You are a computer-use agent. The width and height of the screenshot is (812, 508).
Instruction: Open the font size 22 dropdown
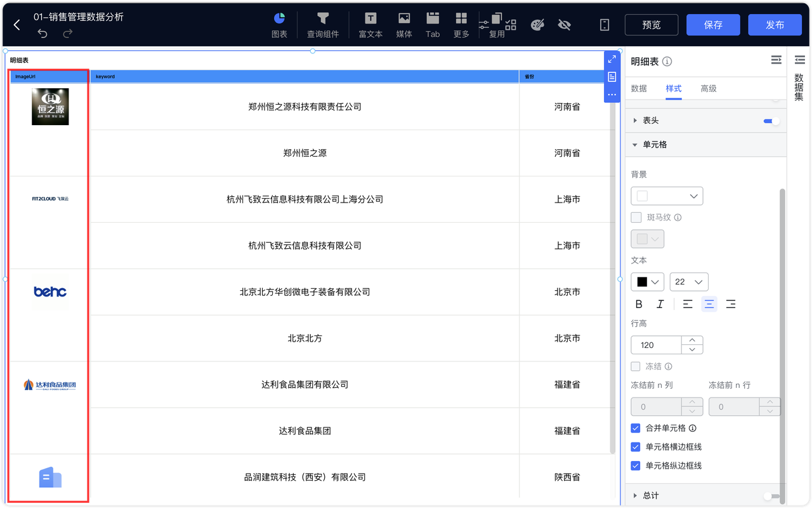(689, 281)
